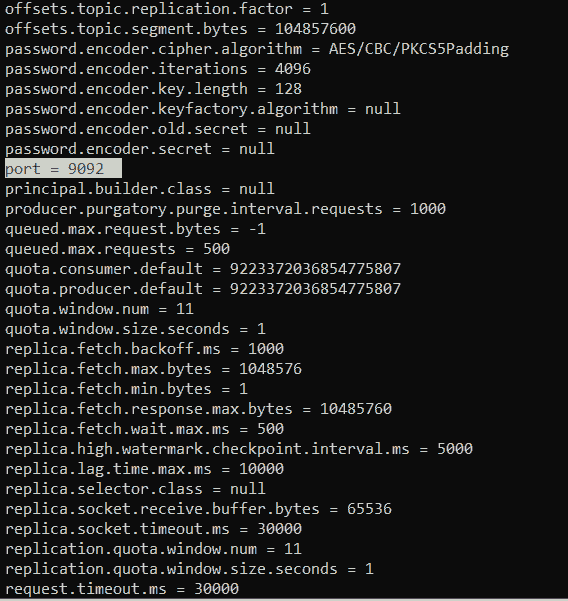Click the offsets.topic.segment.bytes value 104857600
568x601 pixels.
pyautogui.click(x=315, y=29)
